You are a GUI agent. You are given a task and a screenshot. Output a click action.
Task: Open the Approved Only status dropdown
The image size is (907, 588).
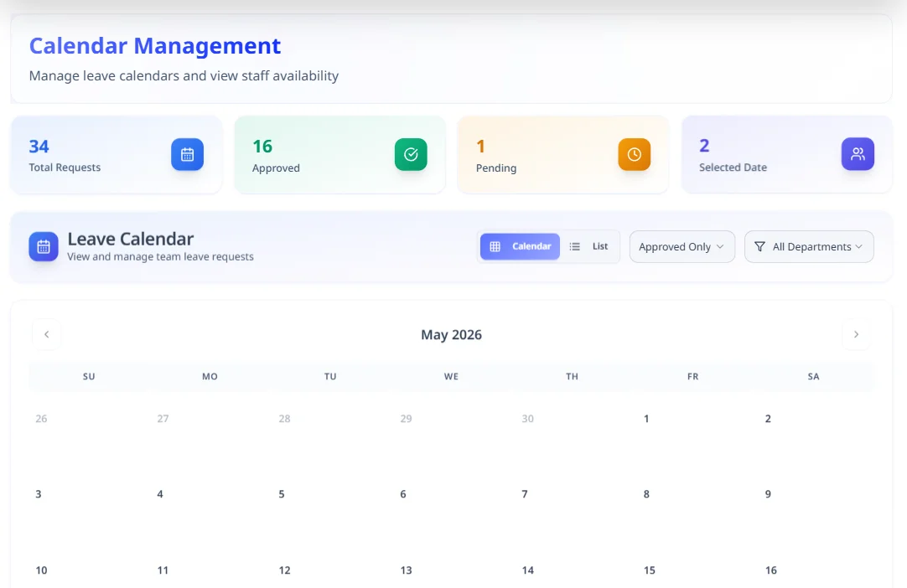[x=682, y=247]
